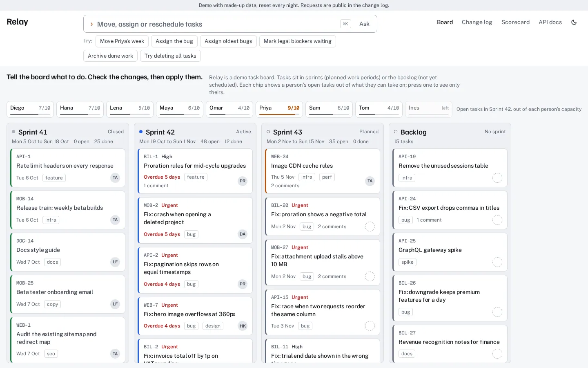Filter board by Sam chip
Screen dimensions: 588x368
click(329, 109)
